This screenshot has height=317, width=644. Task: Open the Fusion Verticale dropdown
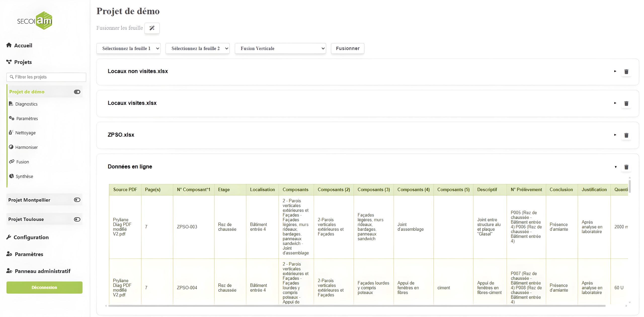click(280, 48)
